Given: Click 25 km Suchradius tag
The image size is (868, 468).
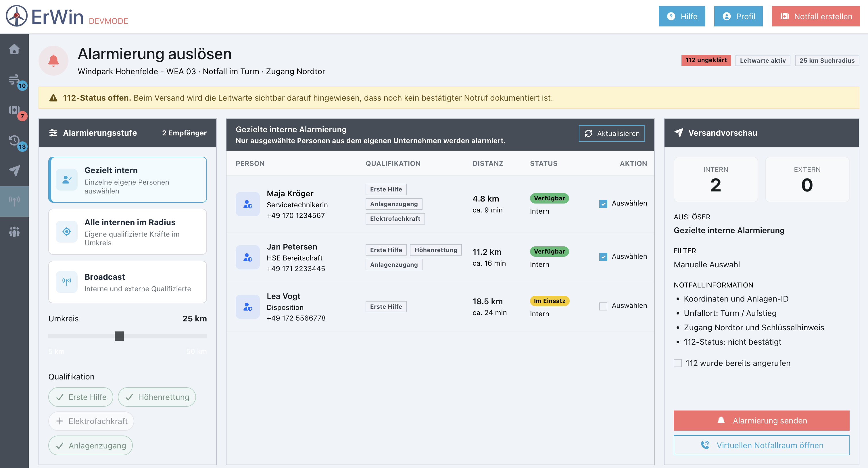Looking at the screenshot, I should [827, 60].
